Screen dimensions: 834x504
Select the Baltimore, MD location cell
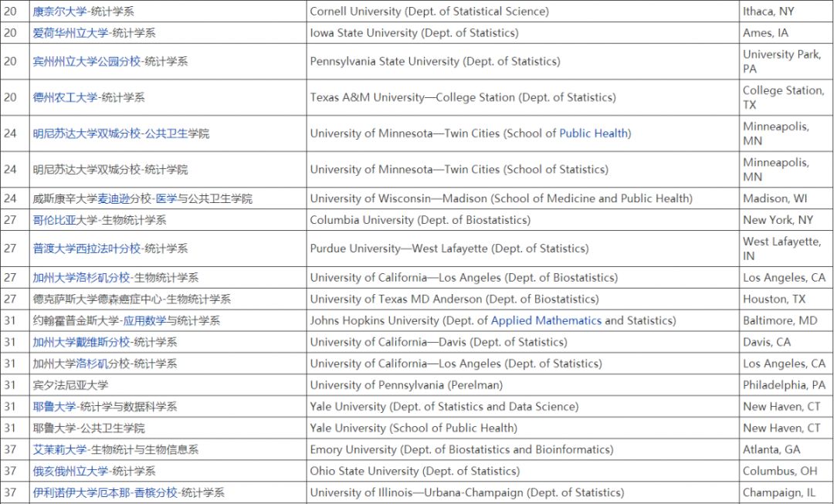(786, 320)
